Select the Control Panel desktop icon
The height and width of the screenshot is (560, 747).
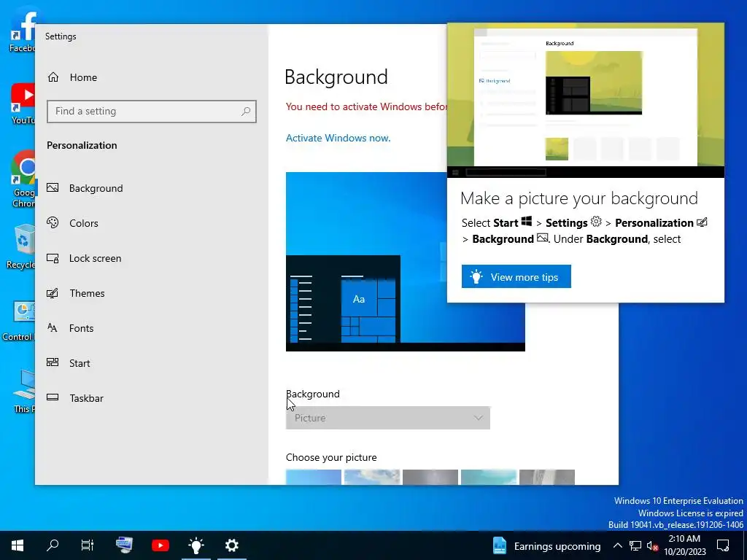coord(19,321)
